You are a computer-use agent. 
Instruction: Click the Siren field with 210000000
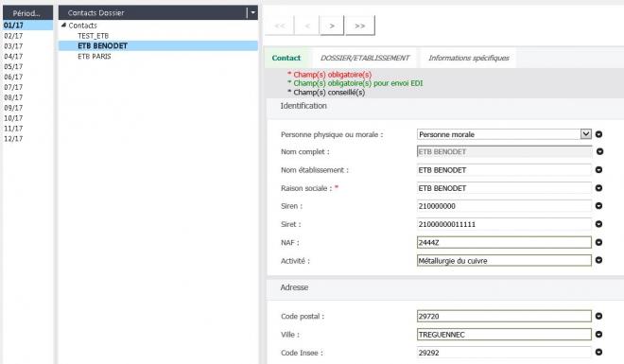pyautogui.click(x=504, y=206)
